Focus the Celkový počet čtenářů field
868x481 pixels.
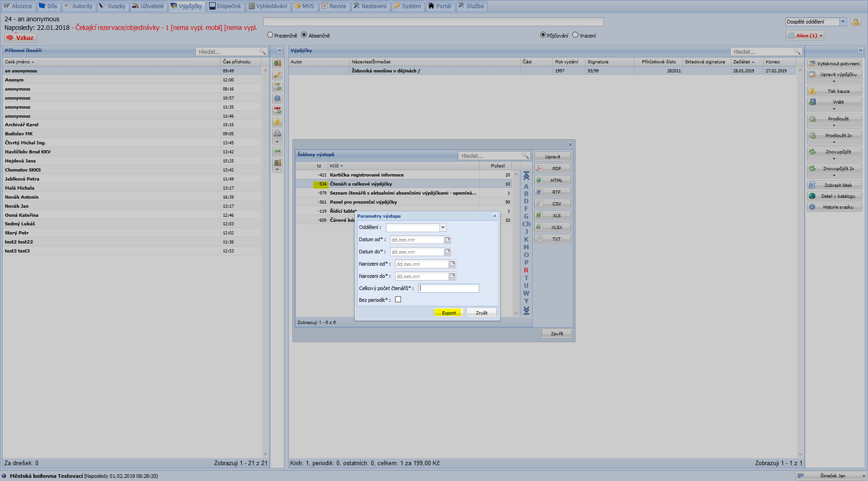click(448, 288)
